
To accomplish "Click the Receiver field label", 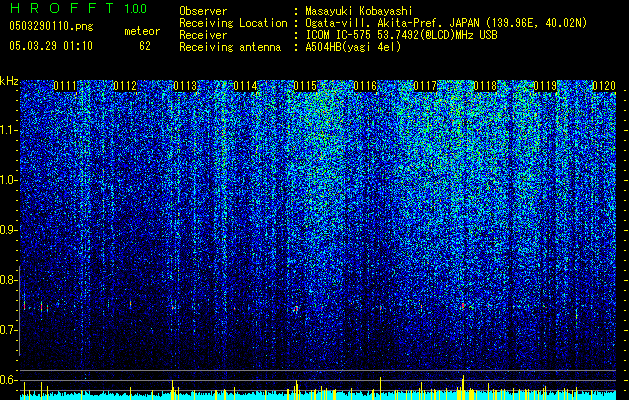I will tap(203, 35).
